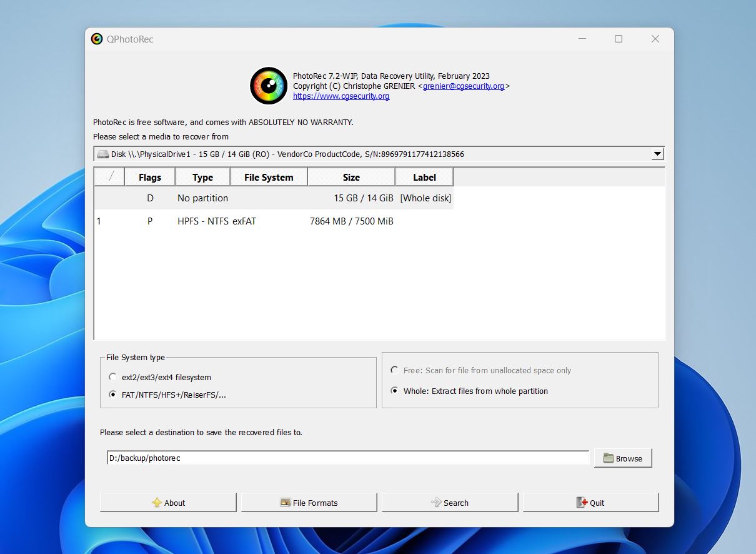Click the disk drive icon in media selector
This screenshot has height=554, width=756.
point(103,154)
